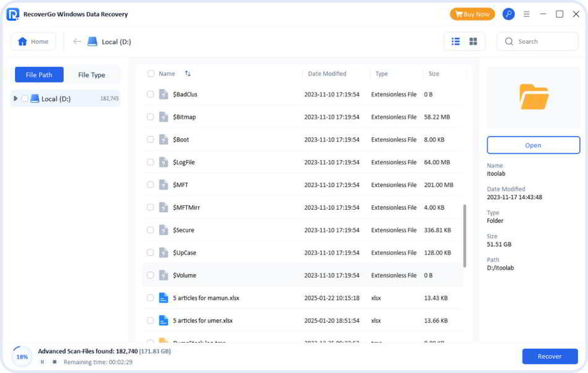This screenshot has width=588, height=373.
Task: Select the File Path tab
Action: coord(39,75)
